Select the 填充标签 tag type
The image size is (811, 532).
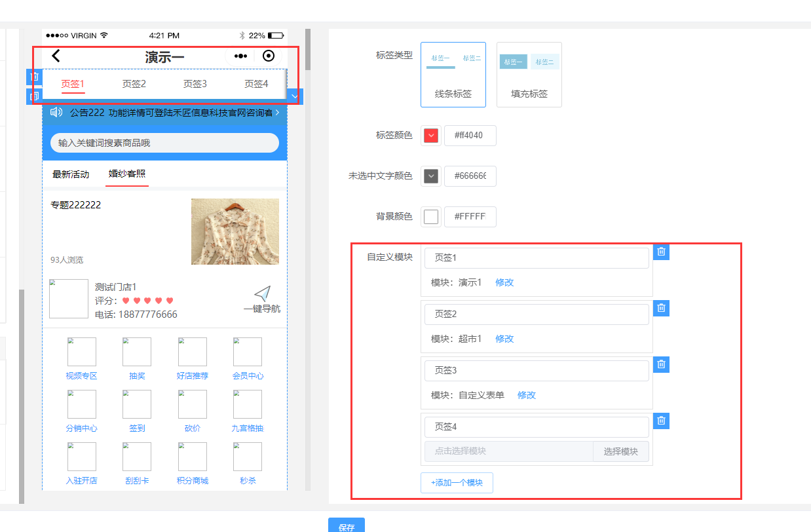point(529,75)
